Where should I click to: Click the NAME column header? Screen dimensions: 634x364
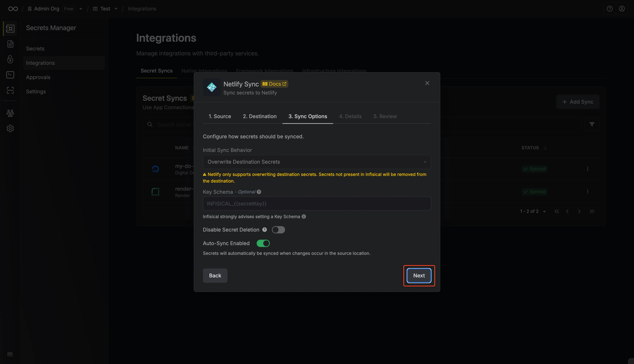click(x=182, y=148)
